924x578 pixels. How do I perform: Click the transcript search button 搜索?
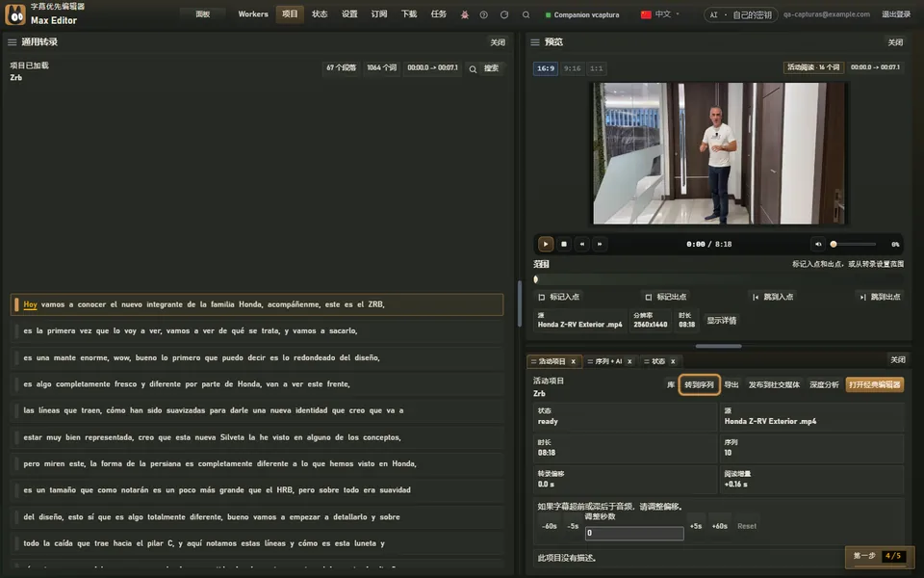point(485,68)
